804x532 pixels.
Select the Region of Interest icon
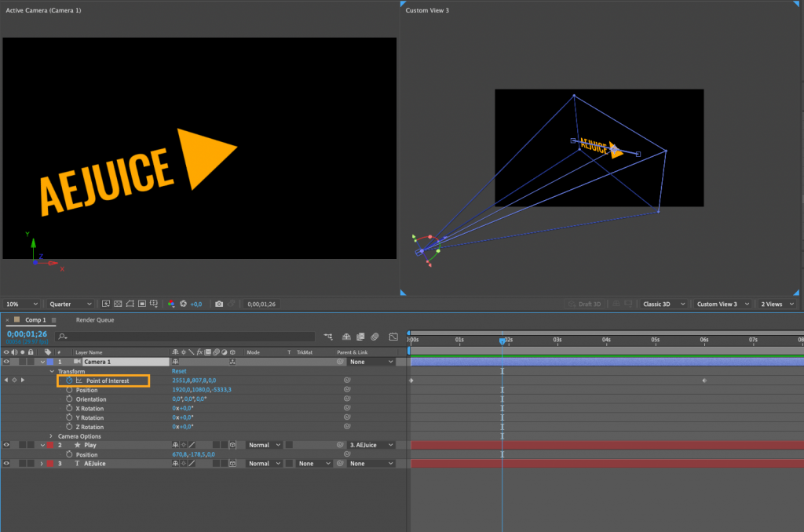141,304
